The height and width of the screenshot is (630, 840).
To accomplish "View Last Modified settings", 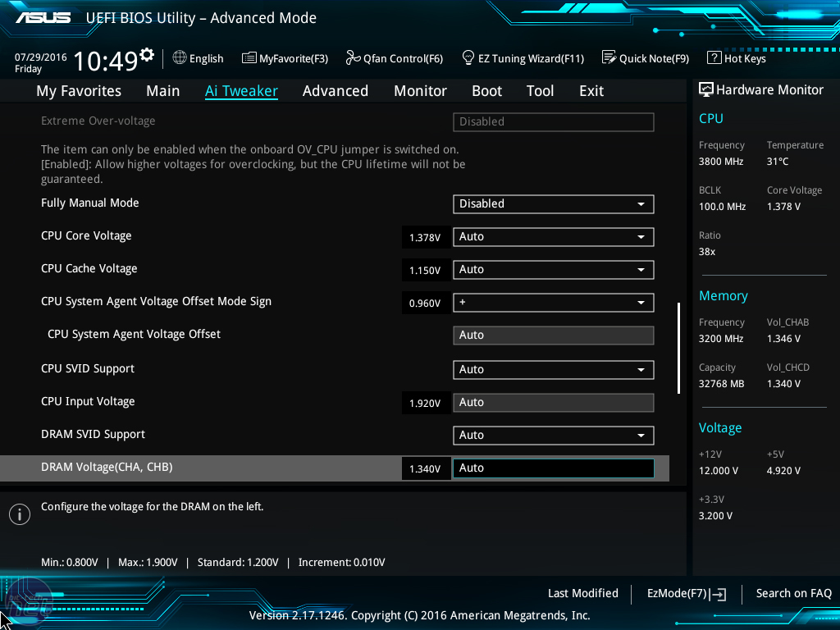I will coord(583,593).
